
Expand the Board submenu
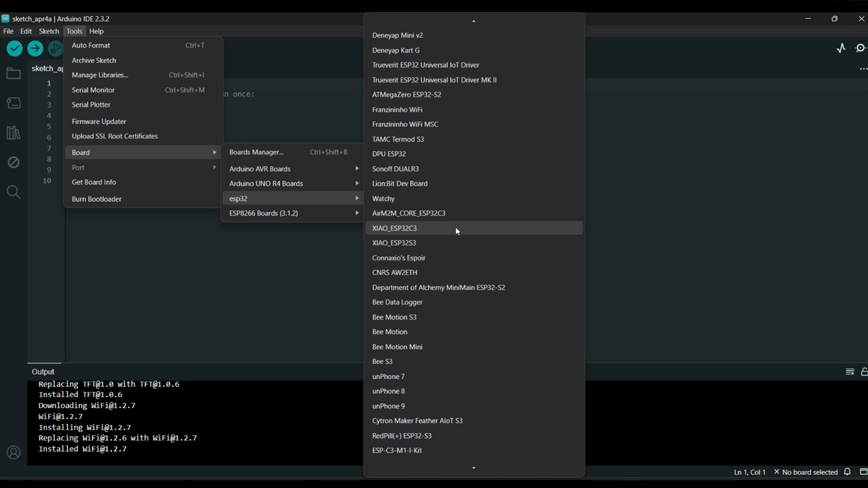(x=143, y=152)
